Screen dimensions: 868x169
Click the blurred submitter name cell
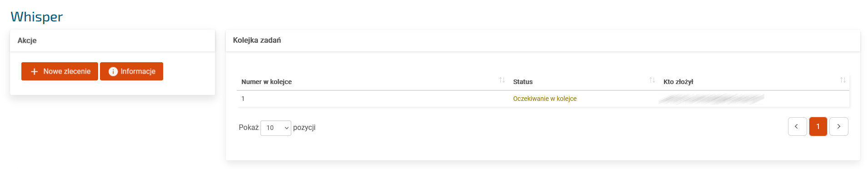[x=711, y=99]
